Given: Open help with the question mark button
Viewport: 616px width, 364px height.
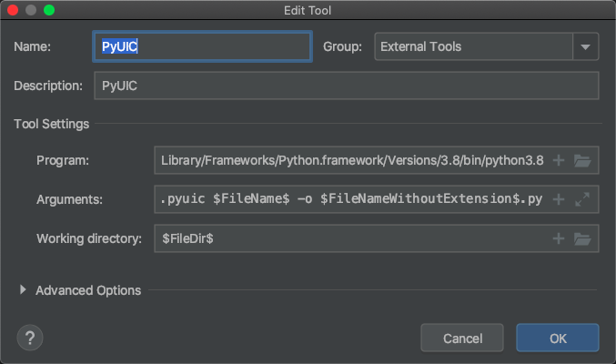Looking at the screenshot, I should tap(30, 338).
